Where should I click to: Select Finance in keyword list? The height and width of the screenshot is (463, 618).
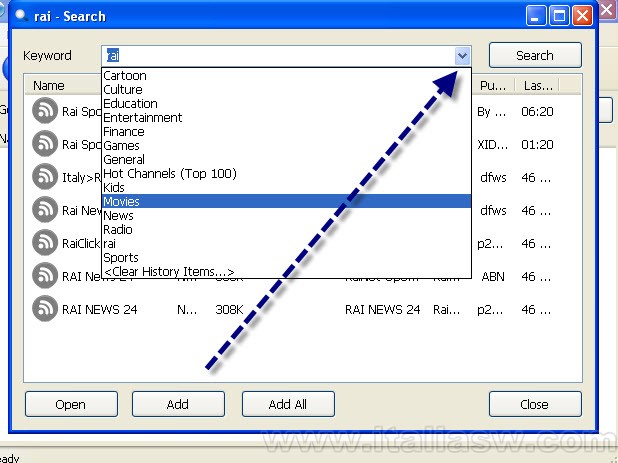coord(286,132)
